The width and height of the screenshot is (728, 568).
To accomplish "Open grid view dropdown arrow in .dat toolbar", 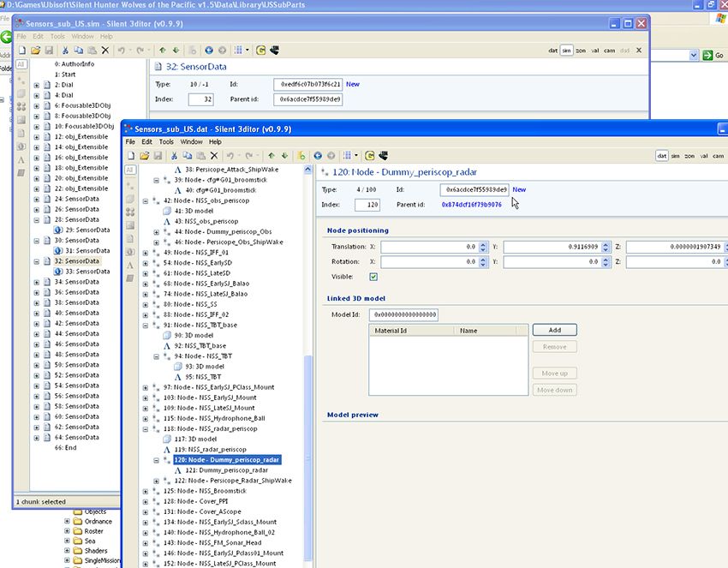I will coord(356,156).
